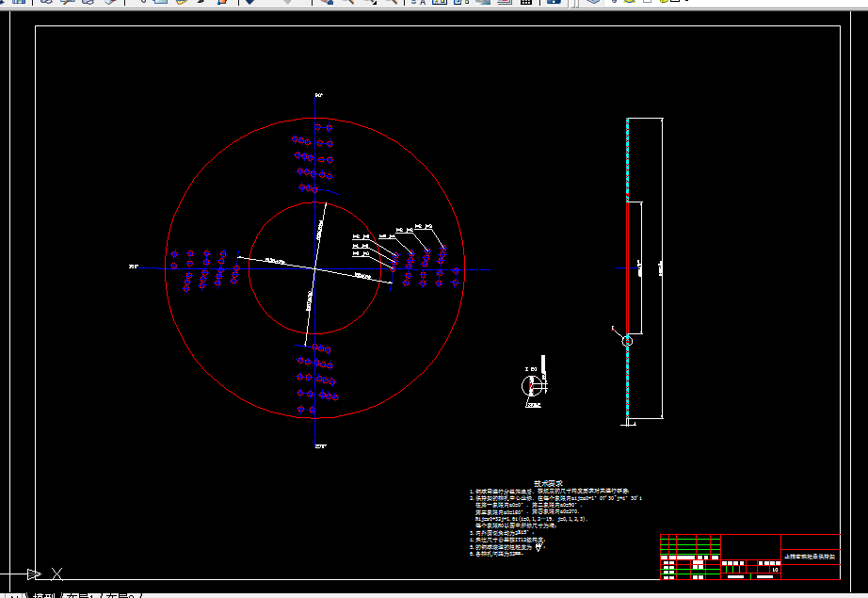Select the 180° axis label at left
Screen dimensions: 868x598
click(134, 267)
